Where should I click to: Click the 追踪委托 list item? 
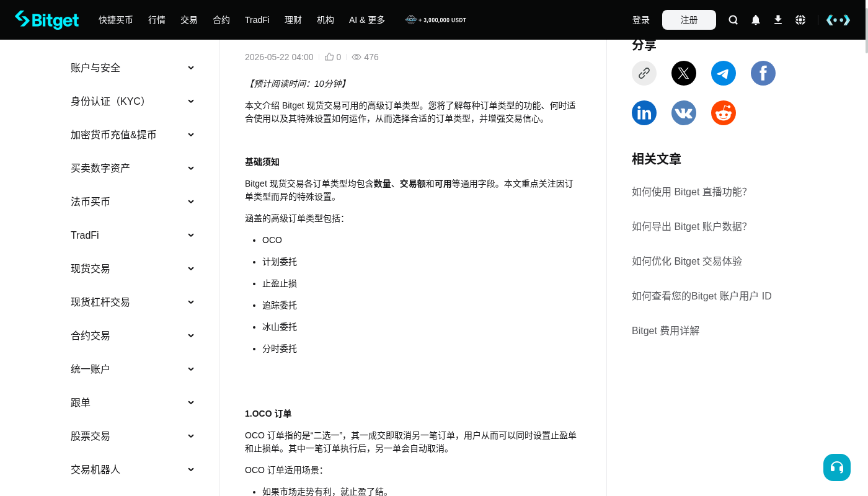point(280,305)
